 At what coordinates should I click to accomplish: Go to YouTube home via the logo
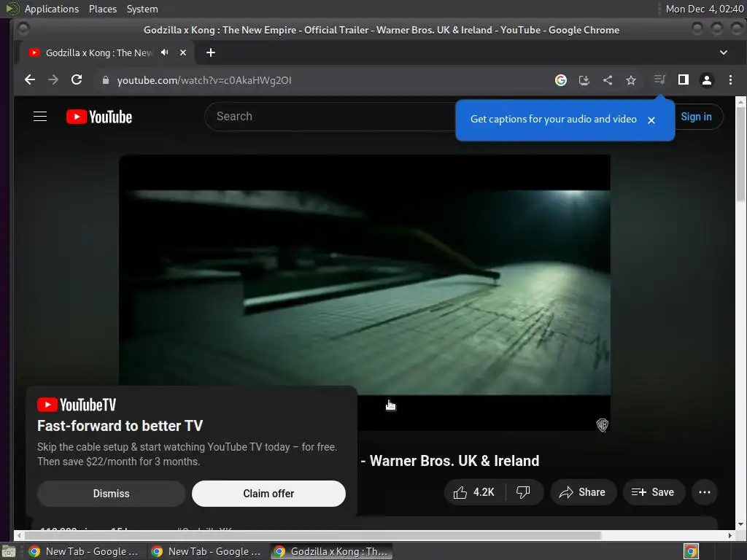pos(99,117)
